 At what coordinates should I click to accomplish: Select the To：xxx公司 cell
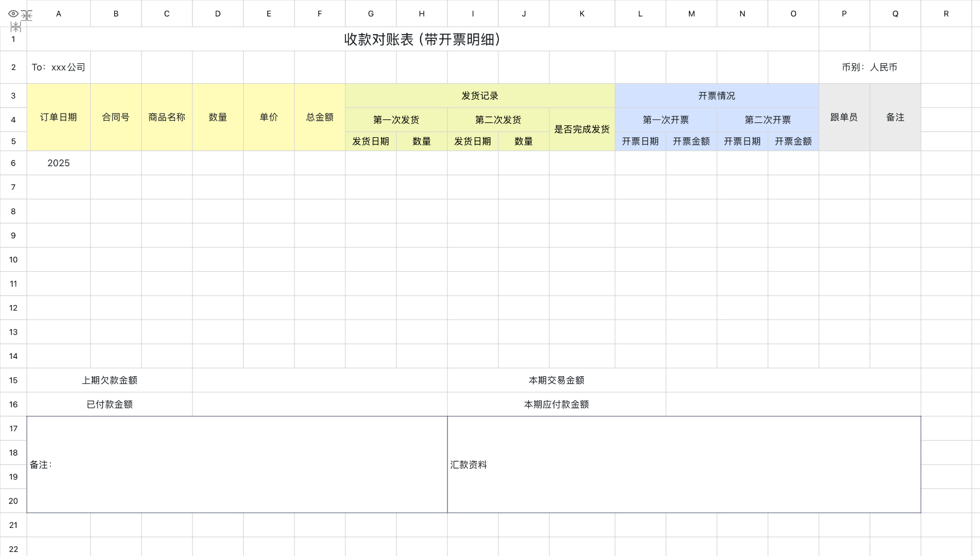(59, 67)
